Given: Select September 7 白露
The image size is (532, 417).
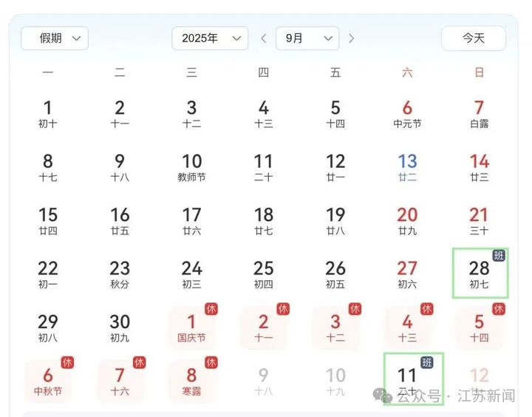Looking at the screenshot, I should 479,114.
